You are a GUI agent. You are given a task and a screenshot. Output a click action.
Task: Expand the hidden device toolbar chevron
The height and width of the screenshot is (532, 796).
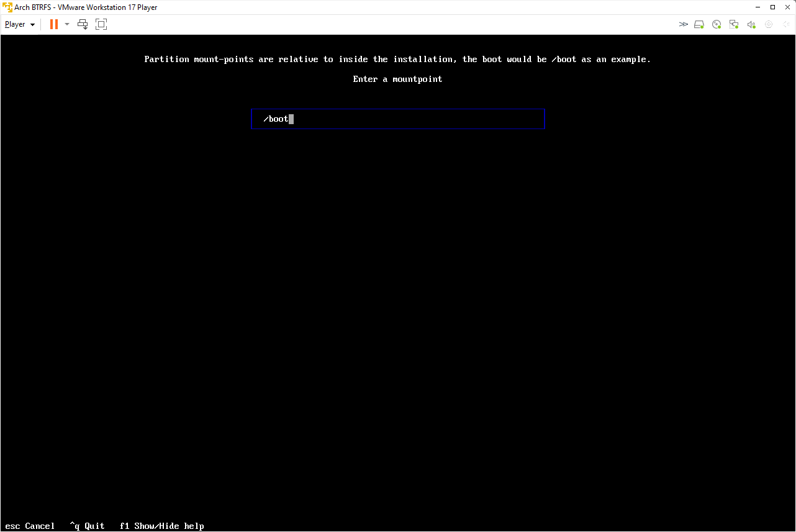point(683,24)
